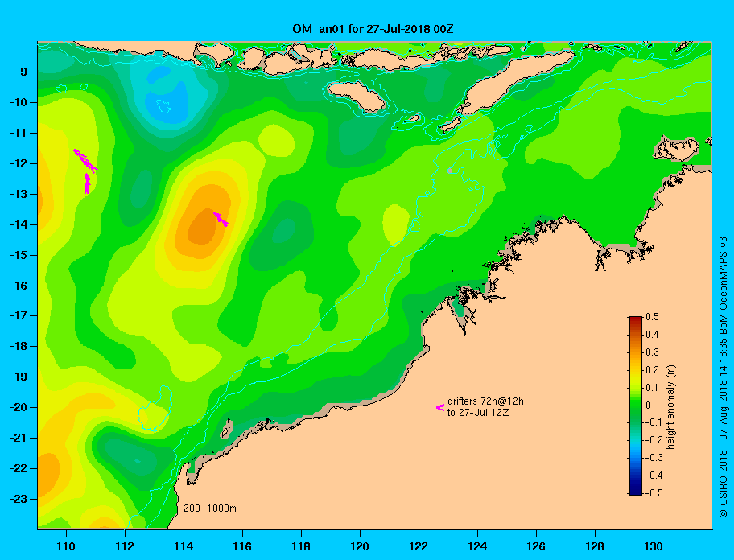This screenshot has width=734, height=560.
Task: Click the colorbar tick label "-0.2"
Action: (654, 440)
